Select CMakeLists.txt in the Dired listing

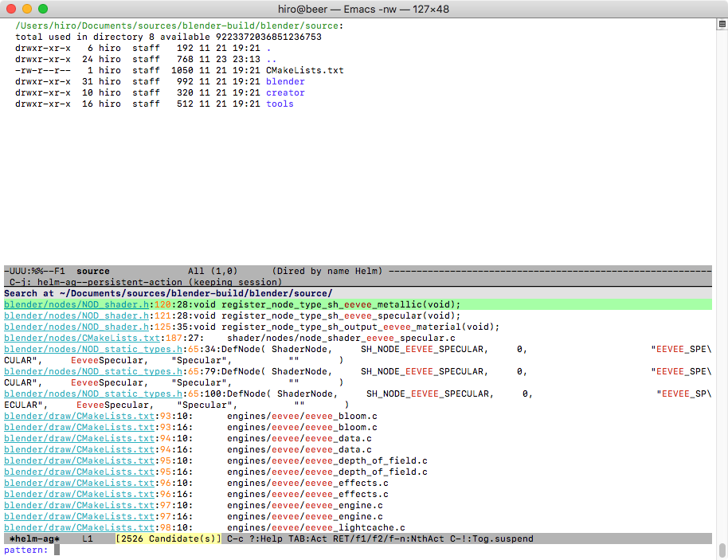[304, 70]
